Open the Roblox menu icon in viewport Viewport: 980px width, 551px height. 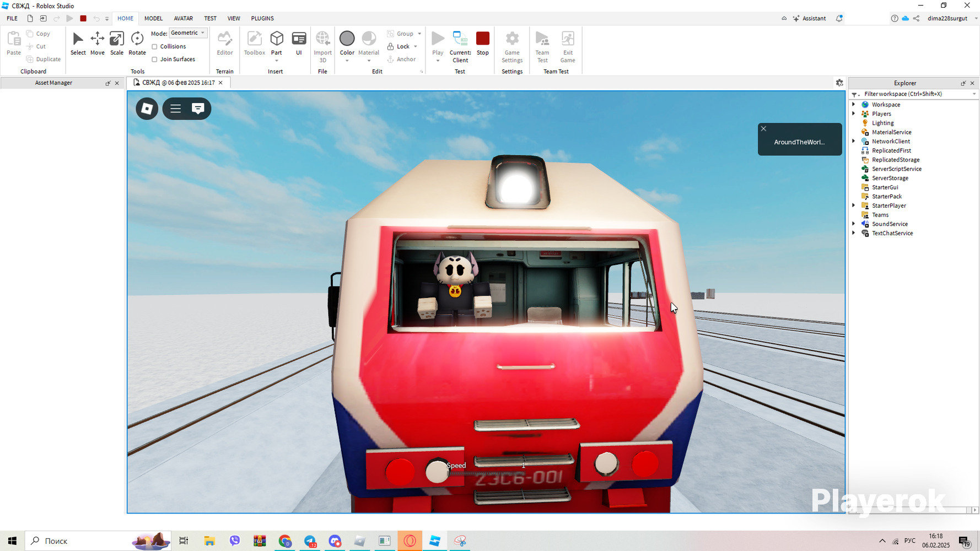click(x=147, y=109)
